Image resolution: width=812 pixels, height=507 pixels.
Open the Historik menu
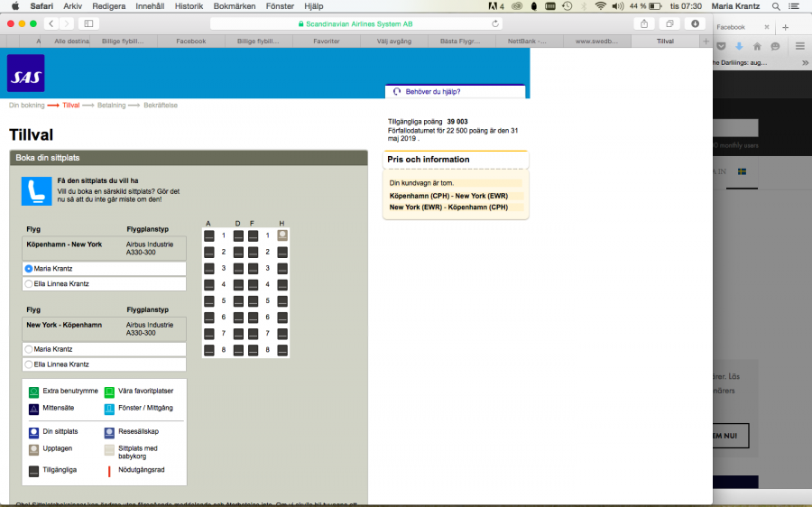189,6
